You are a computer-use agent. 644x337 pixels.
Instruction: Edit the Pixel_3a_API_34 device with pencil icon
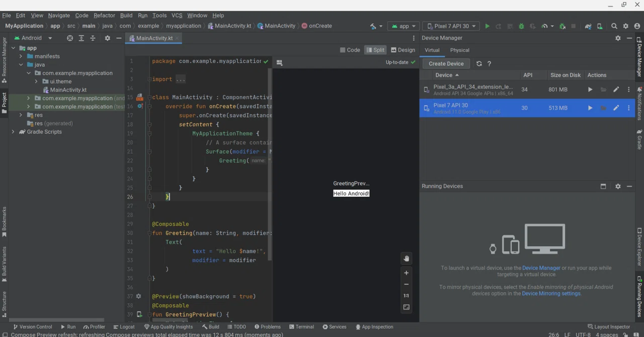coord(616,90)
